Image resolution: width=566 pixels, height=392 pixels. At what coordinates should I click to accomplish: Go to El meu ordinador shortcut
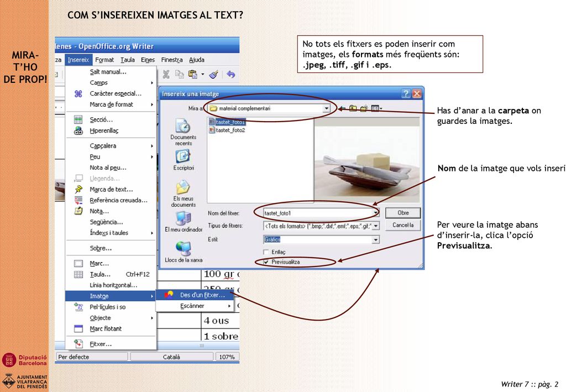[184, 222]
